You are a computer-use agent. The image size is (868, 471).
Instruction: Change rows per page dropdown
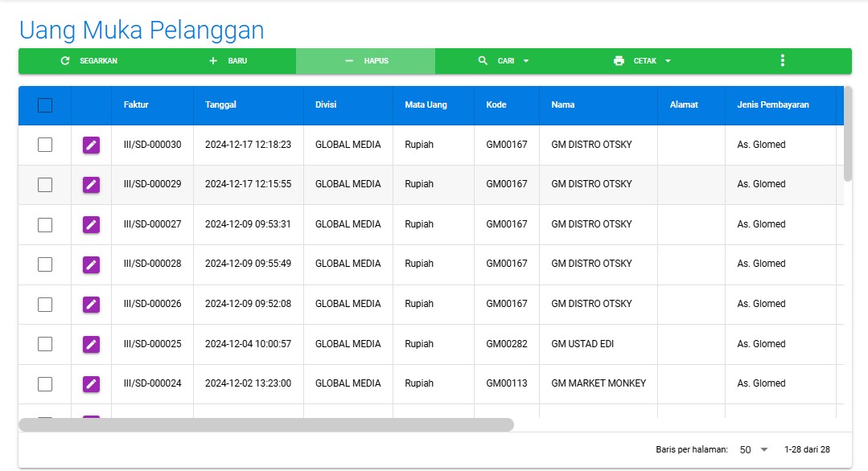point(754,450)
